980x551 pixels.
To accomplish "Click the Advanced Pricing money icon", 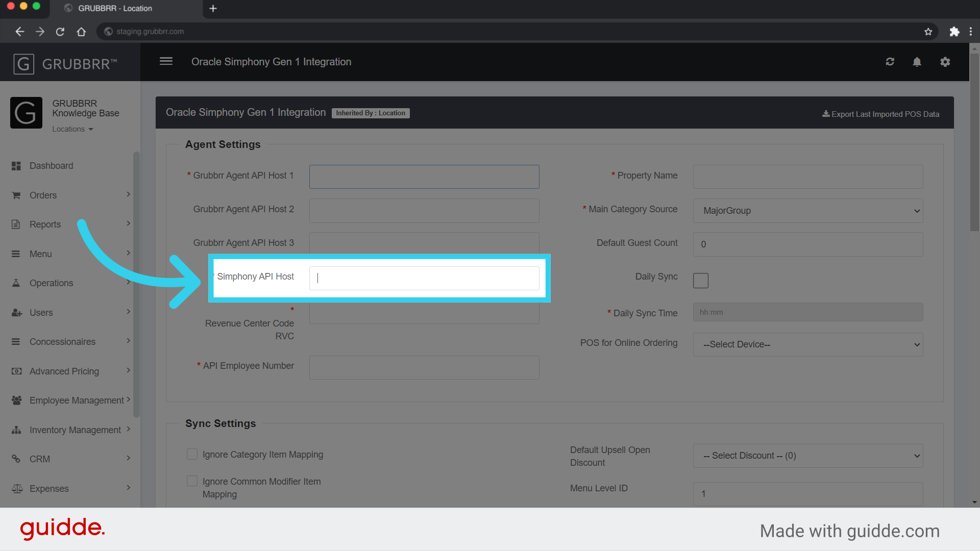I will click(x=16, y=371).
